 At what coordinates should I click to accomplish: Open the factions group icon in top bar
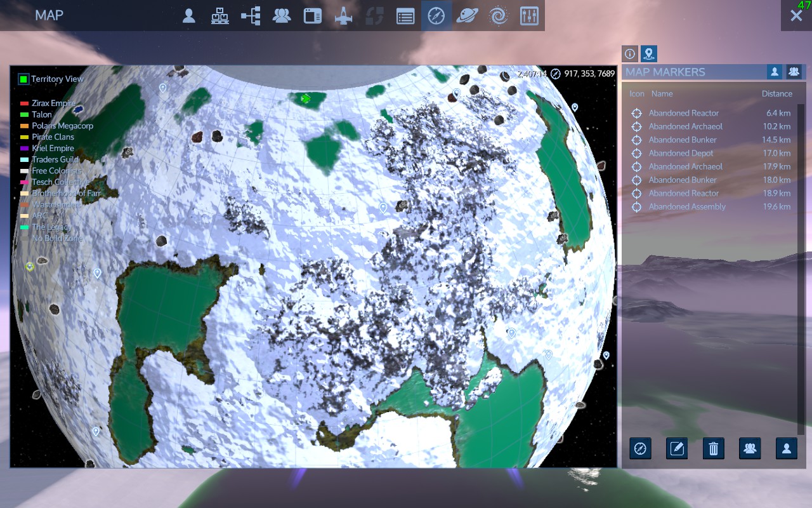coord(282,16)
